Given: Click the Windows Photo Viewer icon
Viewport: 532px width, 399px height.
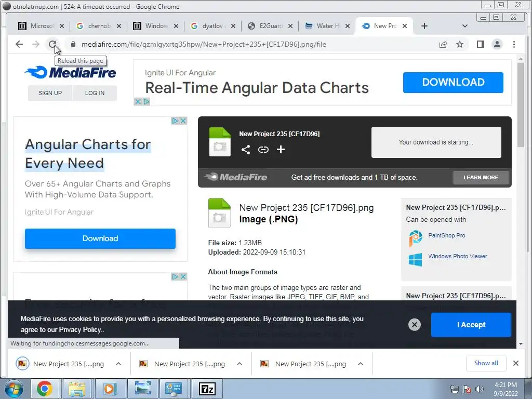Looking at the screenshot, I should coord(416,260).
